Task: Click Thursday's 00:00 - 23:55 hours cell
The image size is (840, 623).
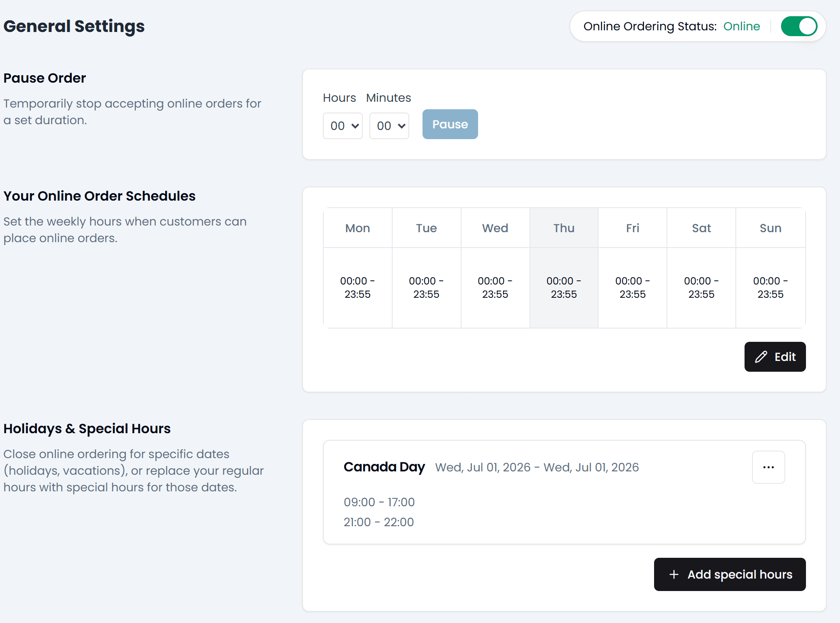Action: click(564, 288)
